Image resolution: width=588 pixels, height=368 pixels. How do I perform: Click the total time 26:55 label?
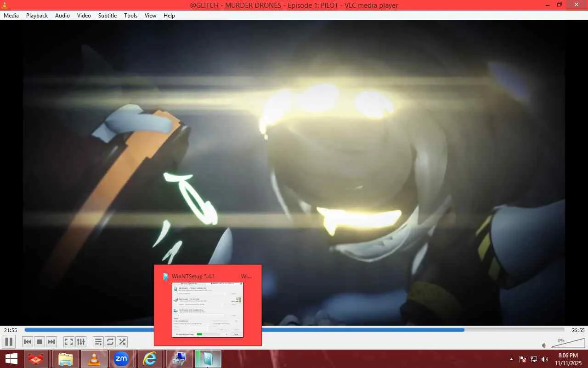pyautogui.click(x=578, y=330)
